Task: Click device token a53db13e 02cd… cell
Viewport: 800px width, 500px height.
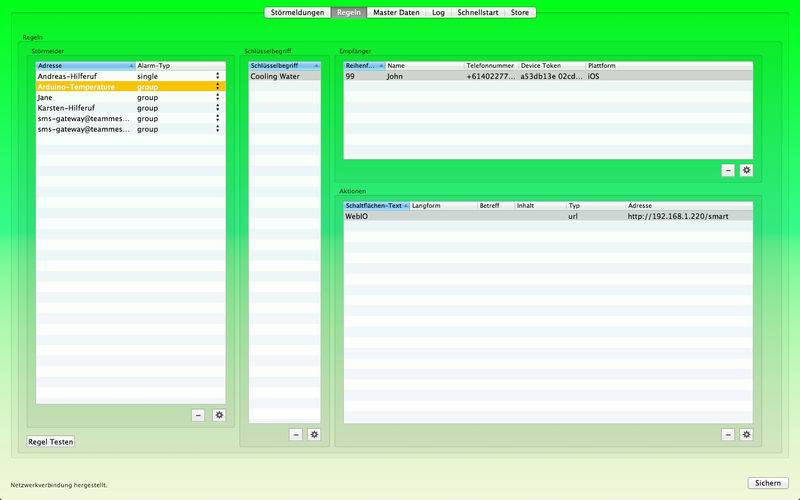Action: point(552,76)
